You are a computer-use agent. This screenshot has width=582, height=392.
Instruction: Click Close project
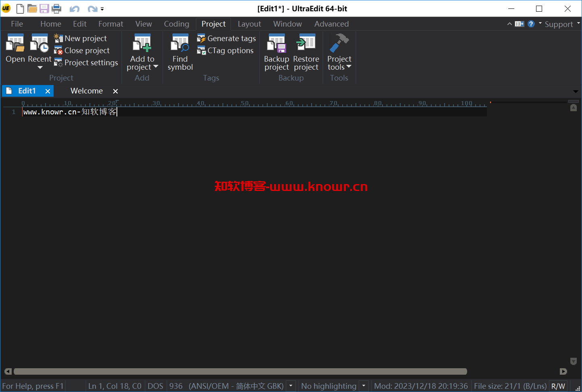pos(82,50)
